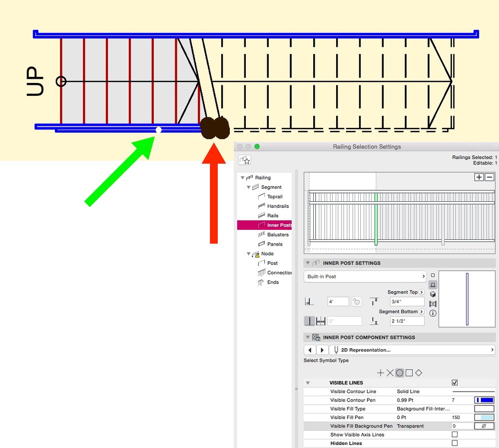Open the 2D Representation page dropdown
This screenshot has width=499, height=448.
[412, 350]
